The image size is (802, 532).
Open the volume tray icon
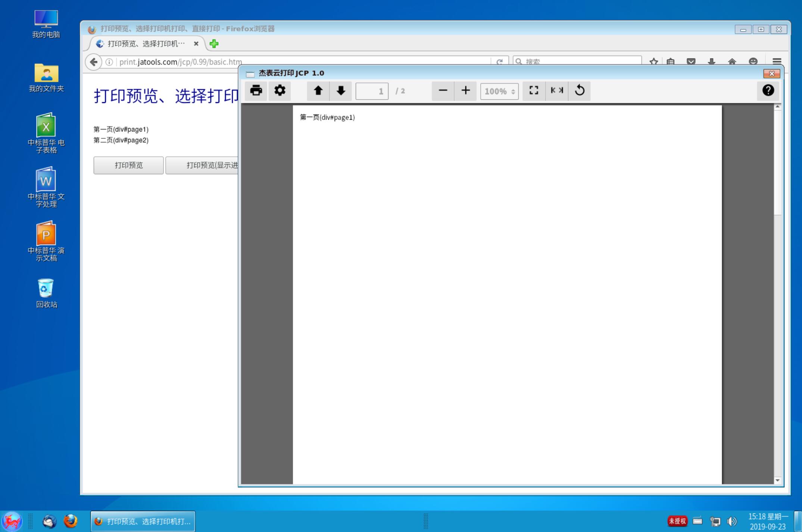coord(732,521)
